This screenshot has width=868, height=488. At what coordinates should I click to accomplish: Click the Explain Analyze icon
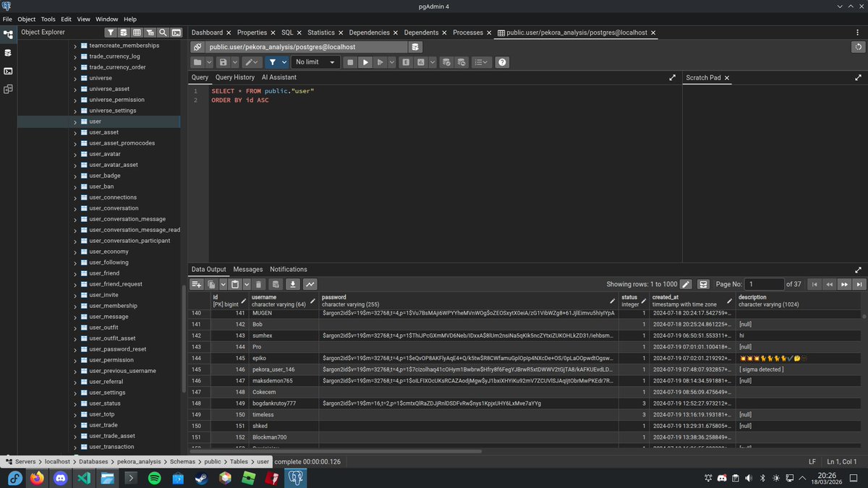(x=420, y=62)
